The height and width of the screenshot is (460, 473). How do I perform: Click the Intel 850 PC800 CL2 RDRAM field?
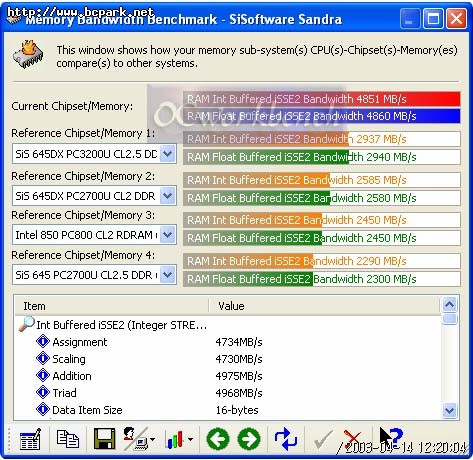tap(94, 235)
